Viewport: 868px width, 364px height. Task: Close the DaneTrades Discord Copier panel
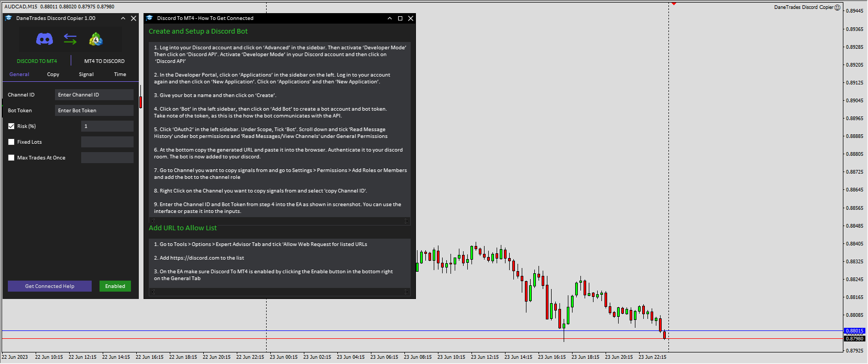tap(134, 18)
